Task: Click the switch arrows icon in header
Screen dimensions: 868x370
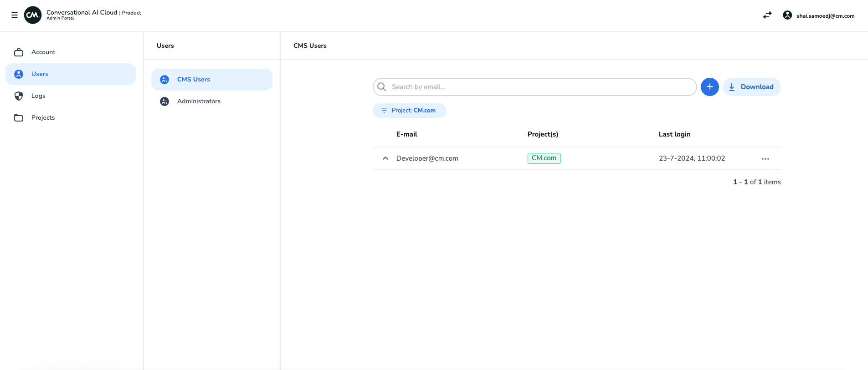Action: pos(767,15)
